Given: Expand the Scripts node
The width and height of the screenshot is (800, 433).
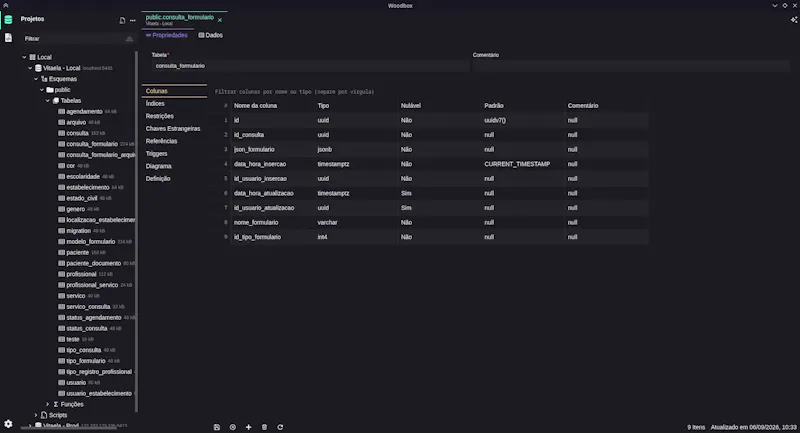Looking at the screenshot, I should pos(36,415).
